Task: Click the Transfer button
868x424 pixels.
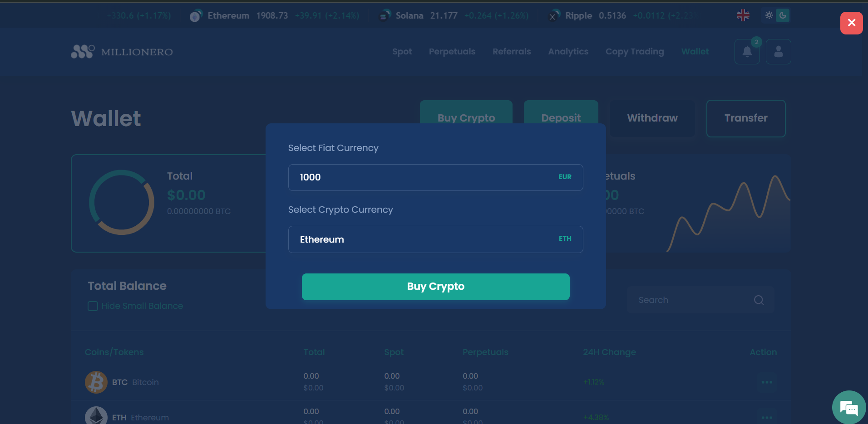Action: pyautogui.click(x=745, y=118)
